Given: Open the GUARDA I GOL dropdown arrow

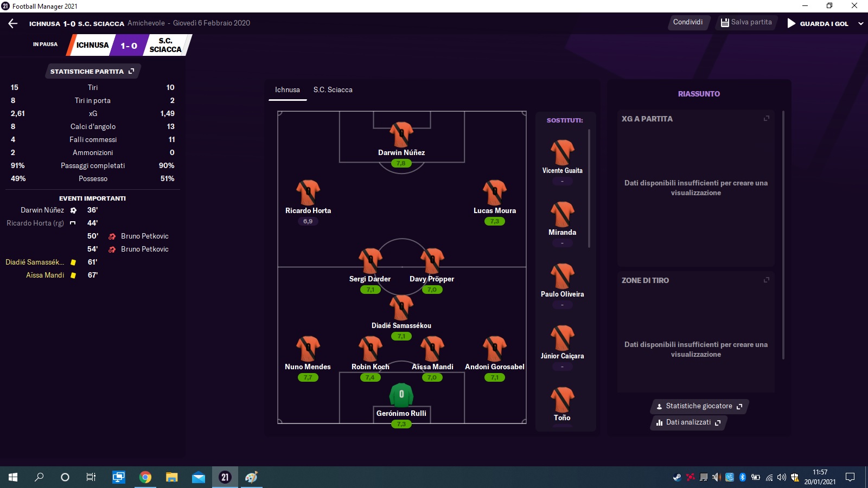Looking at the screenshot, I should 860,24.
